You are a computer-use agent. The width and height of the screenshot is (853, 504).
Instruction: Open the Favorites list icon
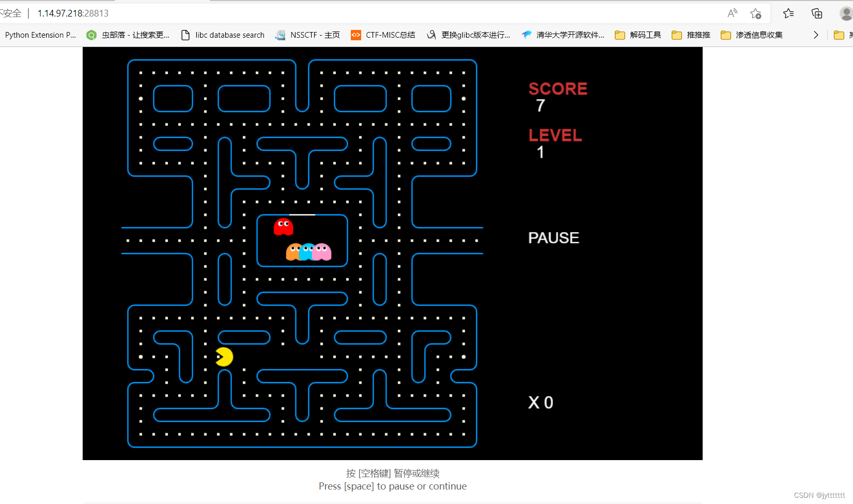point(788,13)
